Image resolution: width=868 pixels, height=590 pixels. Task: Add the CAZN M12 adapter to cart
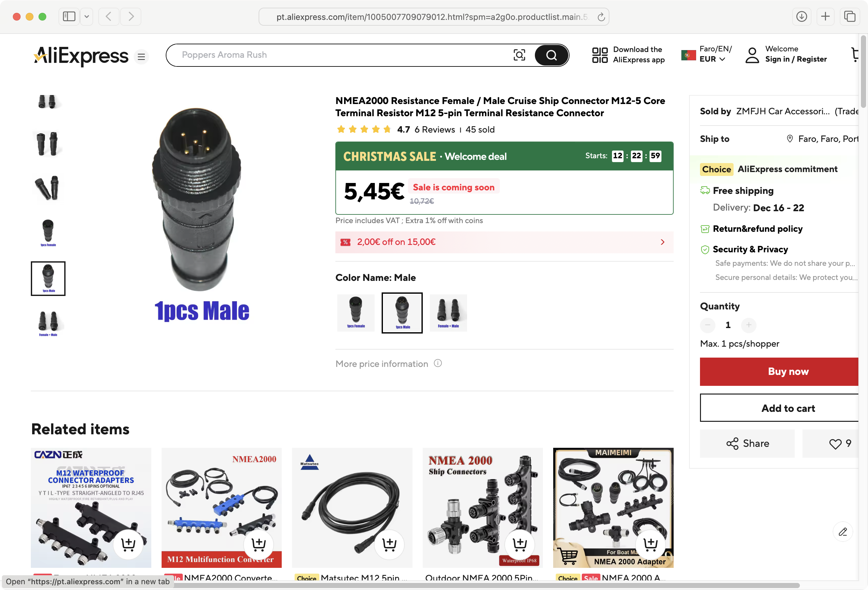(128, 544)
